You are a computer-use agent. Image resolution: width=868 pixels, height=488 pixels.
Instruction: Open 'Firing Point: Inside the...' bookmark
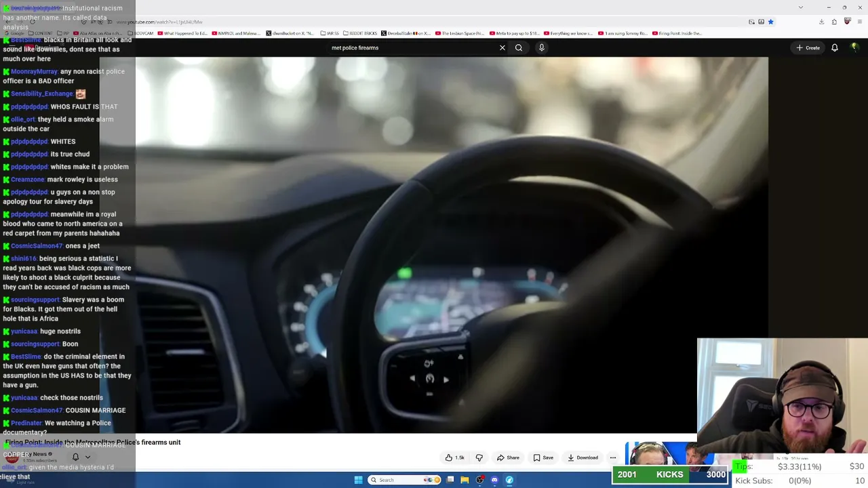(x=677, y=33)
